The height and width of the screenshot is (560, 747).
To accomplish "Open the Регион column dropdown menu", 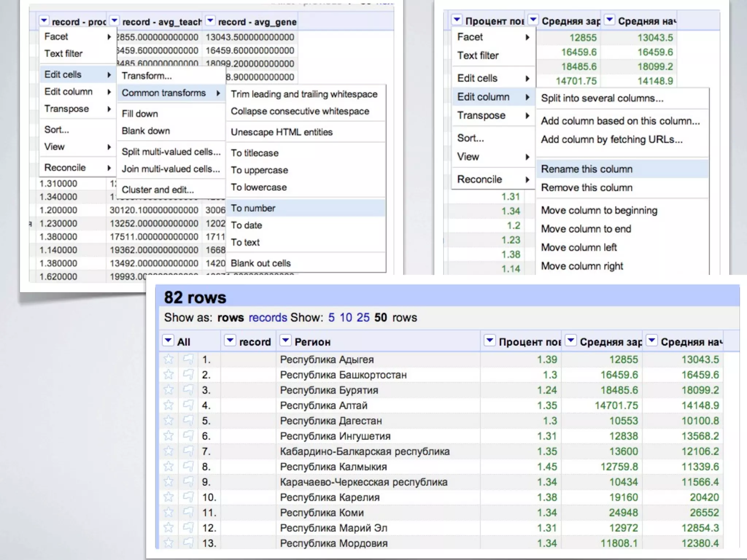I will click(286, 341).
